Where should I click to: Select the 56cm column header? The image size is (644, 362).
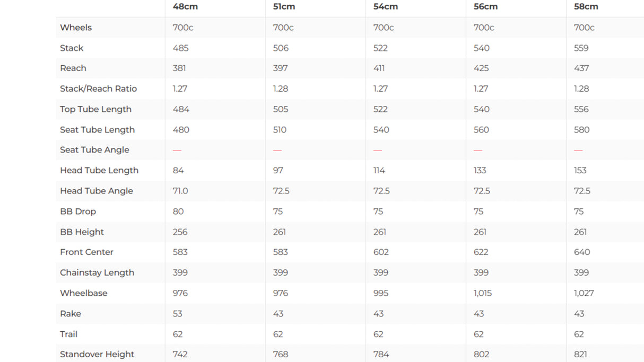485,7
